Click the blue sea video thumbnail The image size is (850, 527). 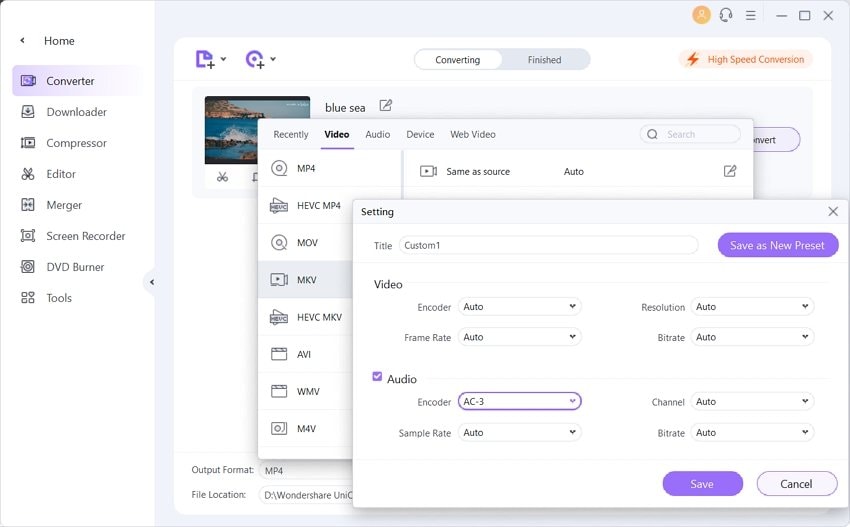coord(257,130)
